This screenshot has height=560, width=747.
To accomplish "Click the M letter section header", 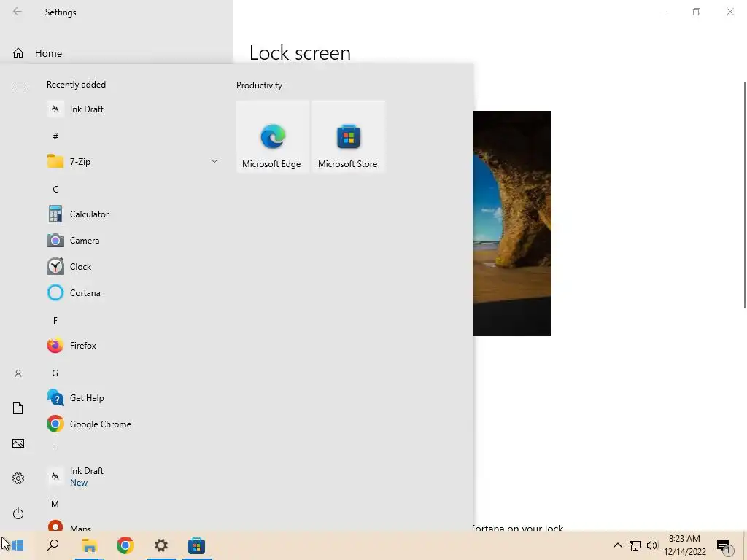I will 55,504.
